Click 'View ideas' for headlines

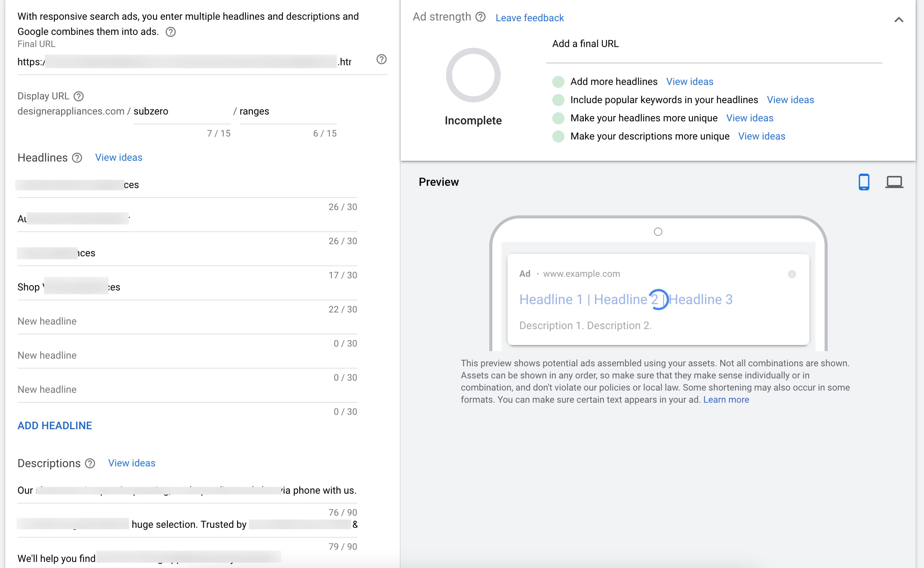click(118, 157)
